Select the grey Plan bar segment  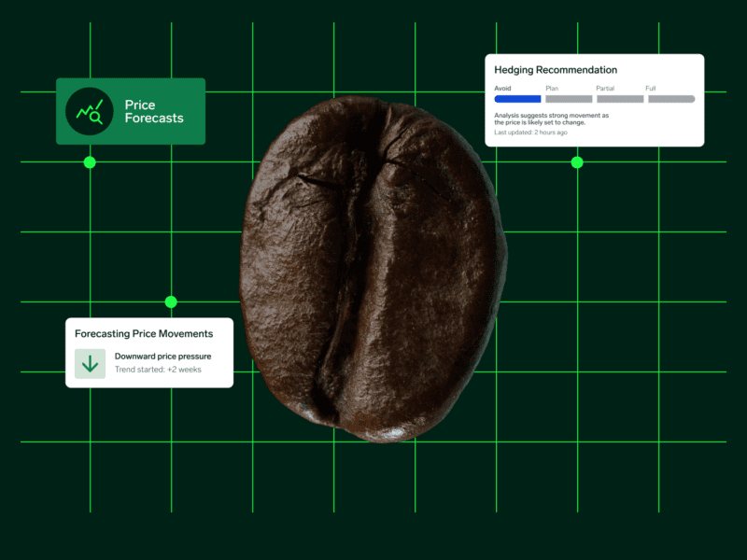(569, 99)
